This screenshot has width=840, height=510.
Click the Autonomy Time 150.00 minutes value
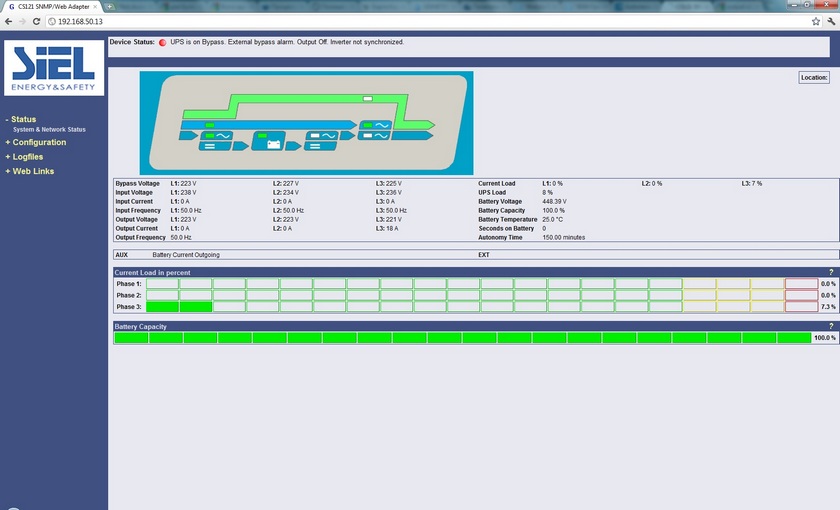[x=564, y=237]
